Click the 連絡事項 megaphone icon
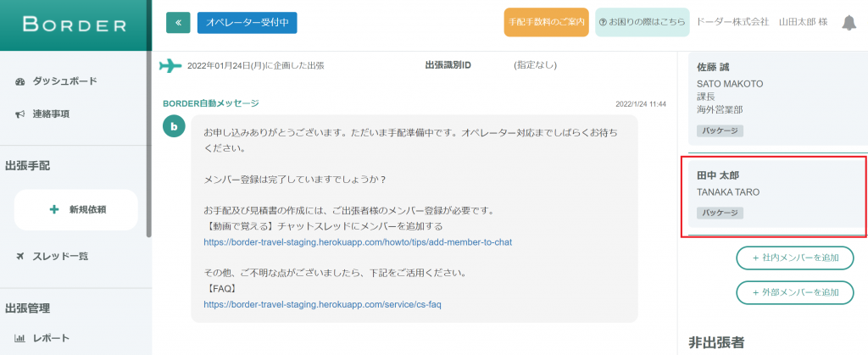This screenshot has width=868, height=355. pyautogui.click(x=20, y=114)
